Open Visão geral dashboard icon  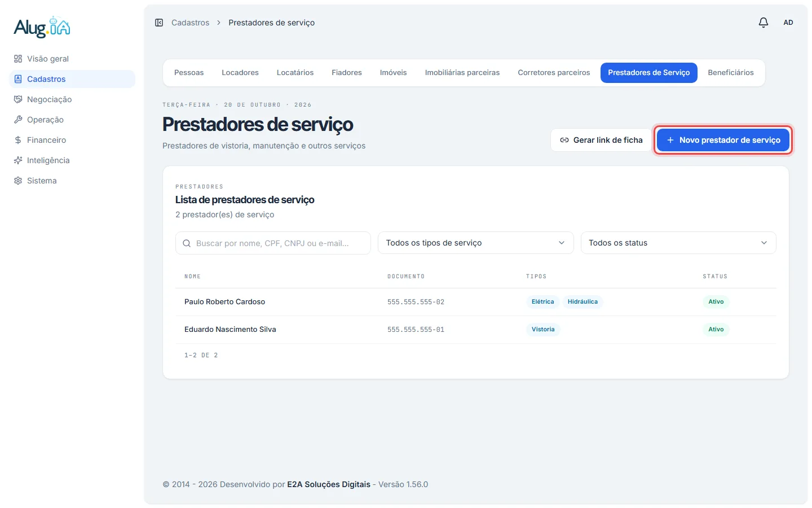click(x=18, y=59)
